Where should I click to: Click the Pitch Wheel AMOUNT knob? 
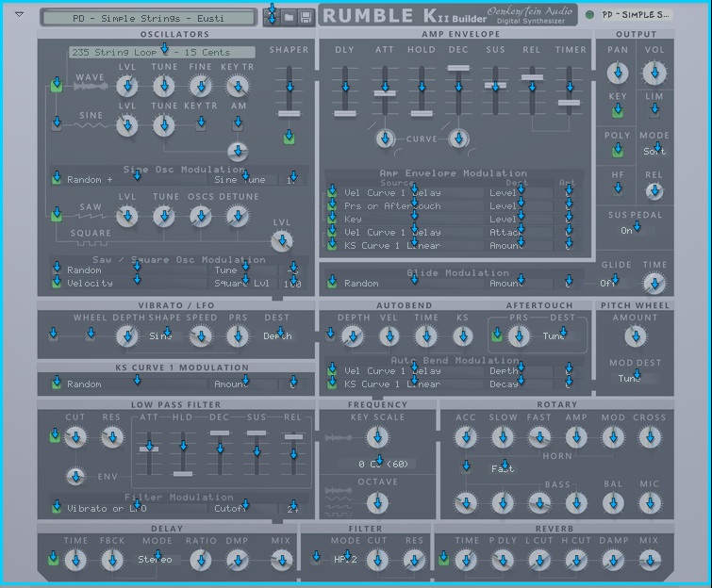point(636,336)
